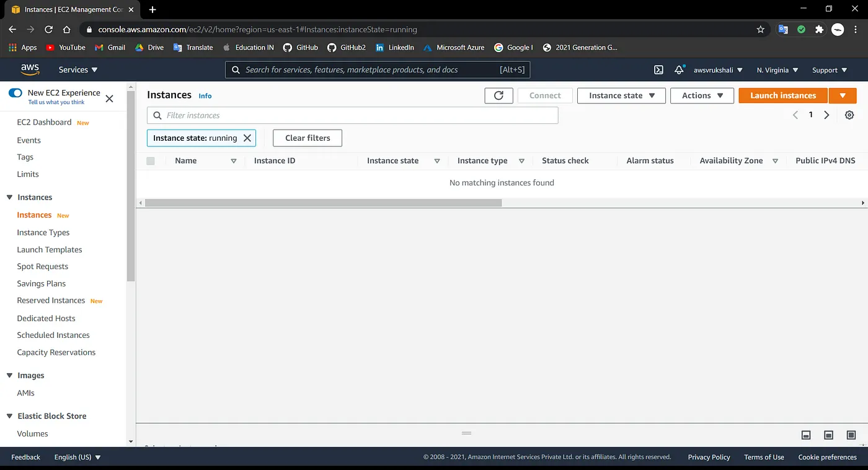Open the Instance state dropdown
868x470 pixels.
coord(621,95)
